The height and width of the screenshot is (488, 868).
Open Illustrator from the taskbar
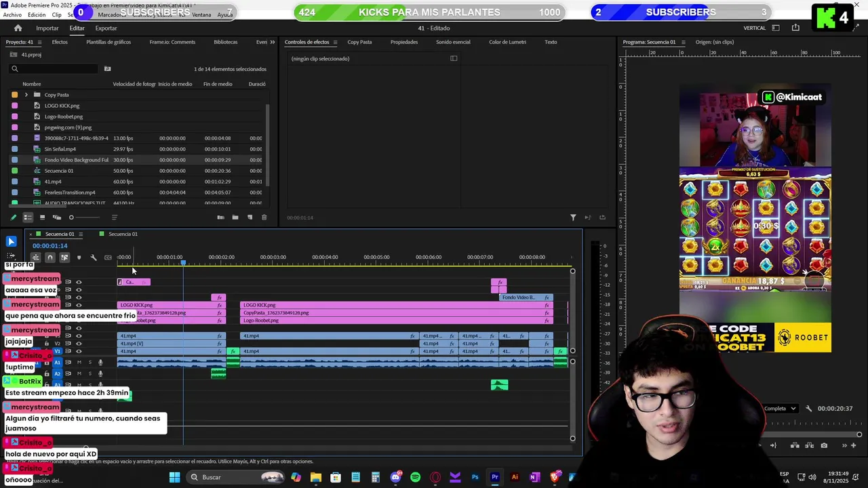point(515,477)
